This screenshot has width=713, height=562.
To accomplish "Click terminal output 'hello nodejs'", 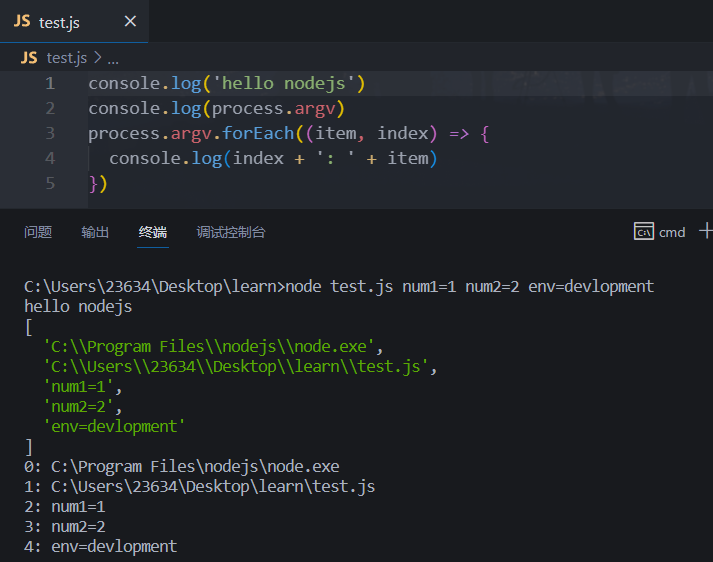I will 78,307.
